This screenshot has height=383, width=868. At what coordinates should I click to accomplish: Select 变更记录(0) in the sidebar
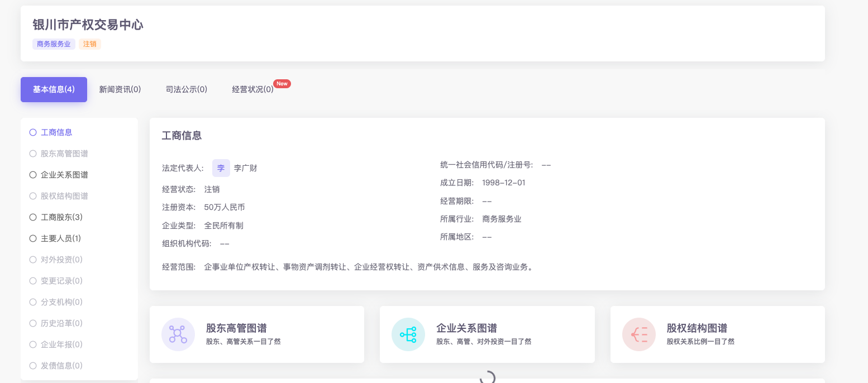61,281
